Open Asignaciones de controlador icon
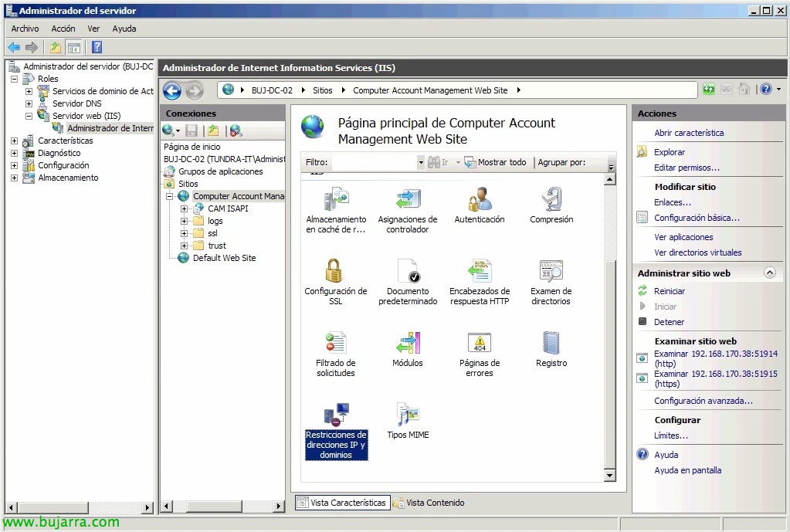 [x=408, y=211]
